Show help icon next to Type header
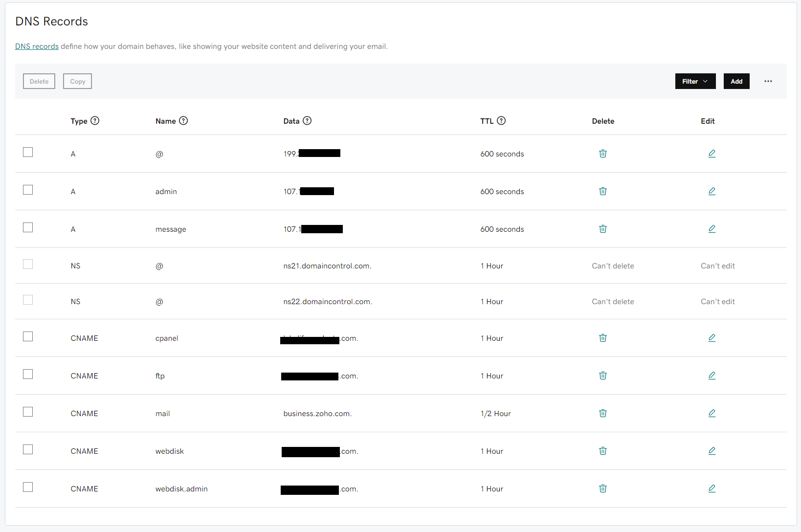Image resolution: width=801 pixels, height=532 pixels. tap(95, 121)
